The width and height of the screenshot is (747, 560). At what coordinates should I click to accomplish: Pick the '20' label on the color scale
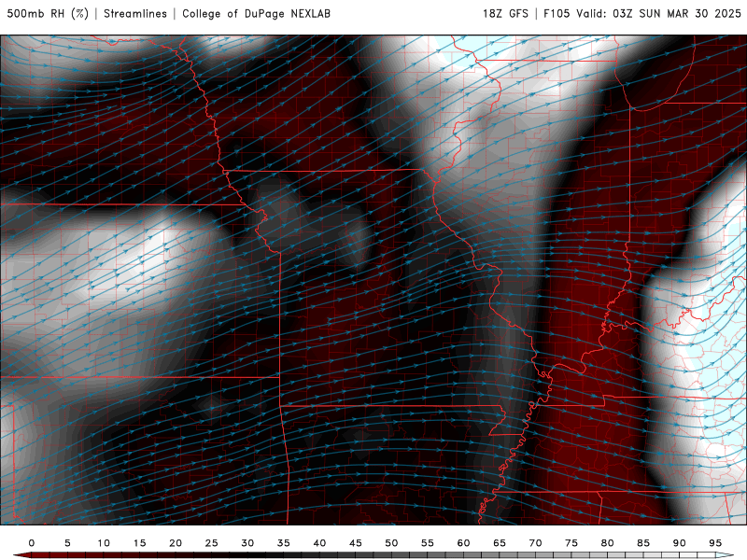click(x=176, y=543)
